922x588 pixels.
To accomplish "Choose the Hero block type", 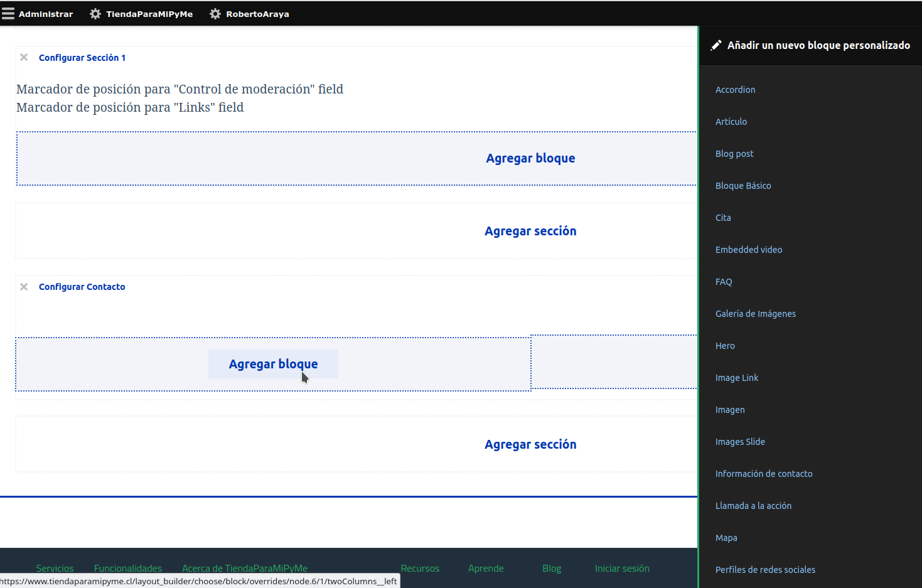I will tap(725, 346).
